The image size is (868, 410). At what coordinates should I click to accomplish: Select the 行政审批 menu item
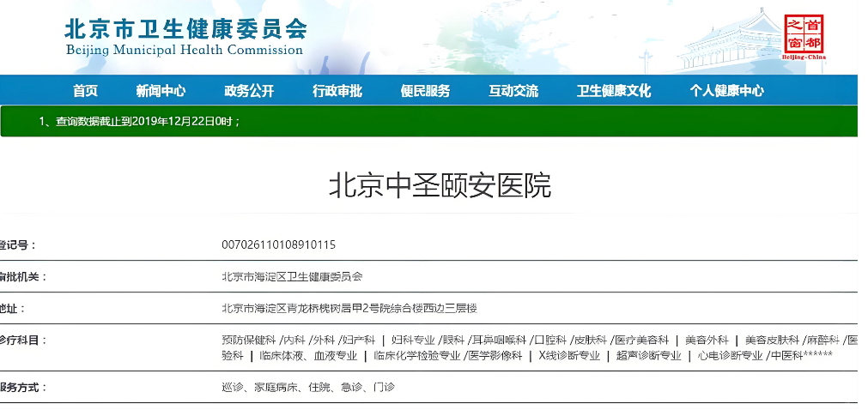pyautogui.click(x=337, y=91)
